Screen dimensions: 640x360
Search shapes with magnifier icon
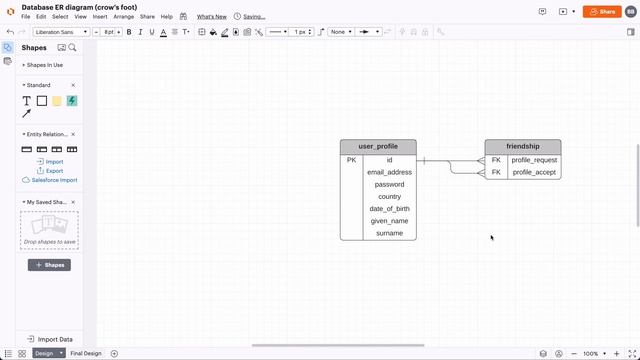[x=73, y=48]
